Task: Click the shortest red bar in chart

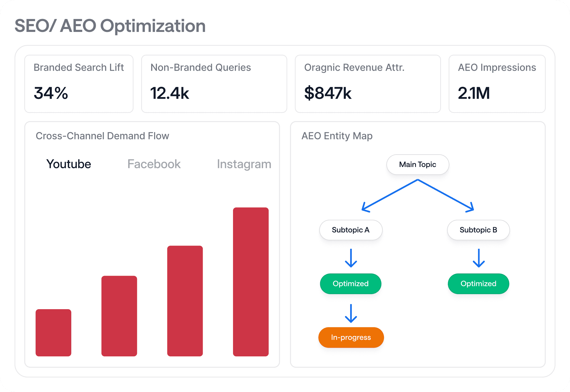Action: point(53,333)
